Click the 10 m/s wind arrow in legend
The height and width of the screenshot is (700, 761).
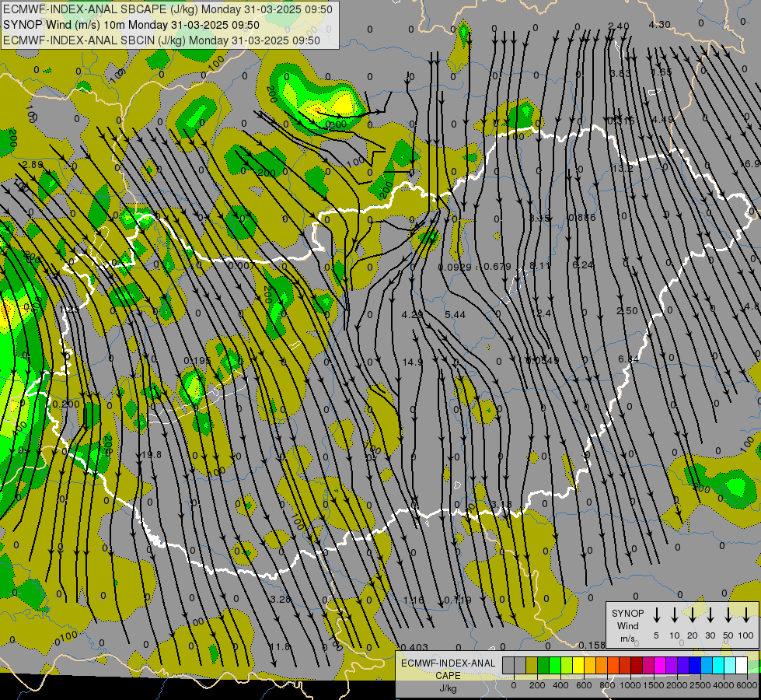tap(674, 614)
